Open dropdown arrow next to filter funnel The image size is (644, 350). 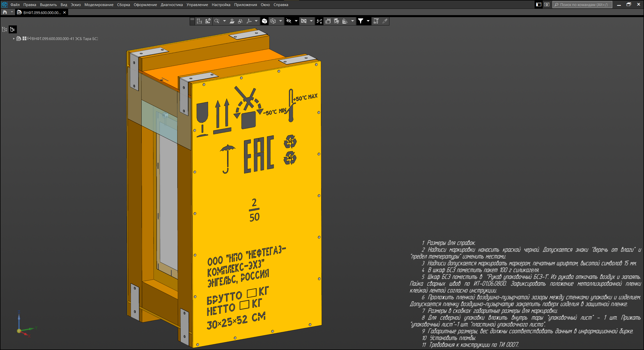click(368, 21)
